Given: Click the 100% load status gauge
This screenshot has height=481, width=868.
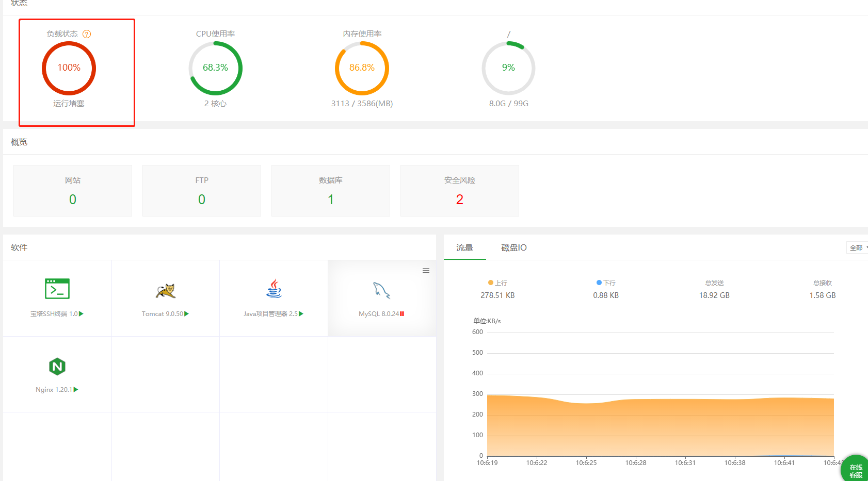Looking at the screenshot, I should [x=69, y=68].
